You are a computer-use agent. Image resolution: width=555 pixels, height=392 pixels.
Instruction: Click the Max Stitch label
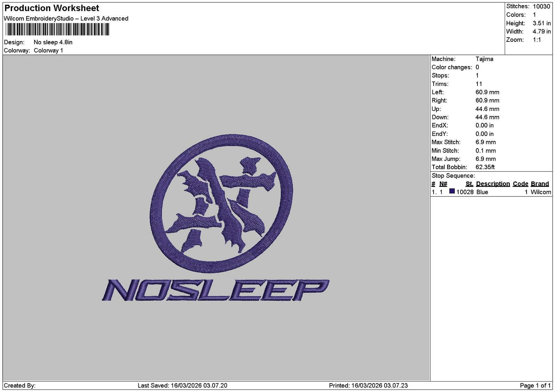point(446,142)
